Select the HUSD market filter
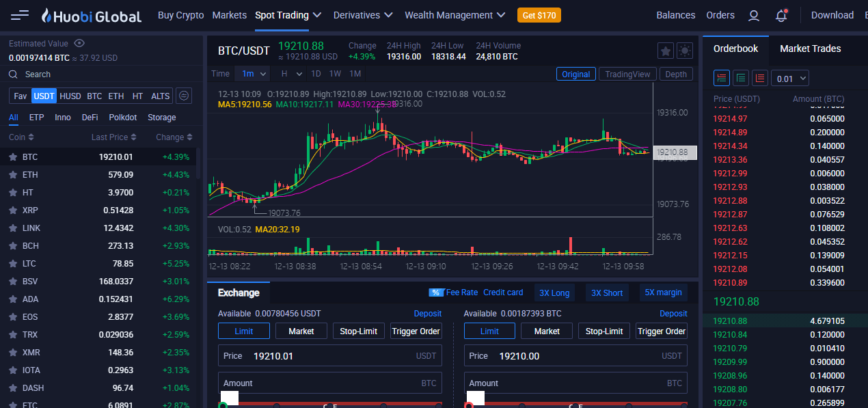Screen dimensions: 868x408 (70, 96)
